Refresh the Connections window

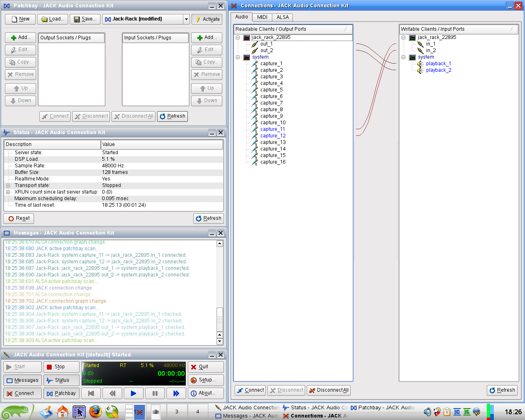pyautogui.click(x=502, y=390)
